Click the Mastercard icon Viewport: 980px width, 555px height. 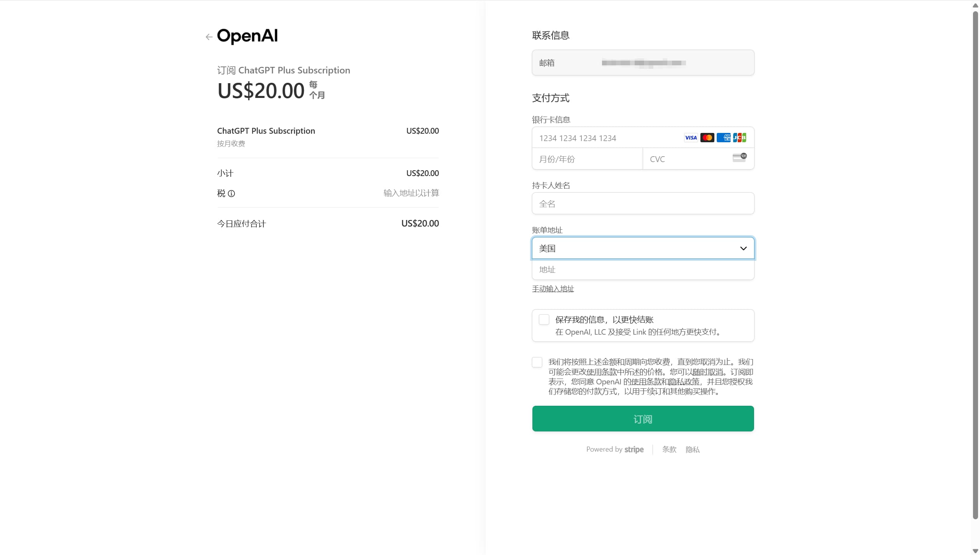[707, 138]
